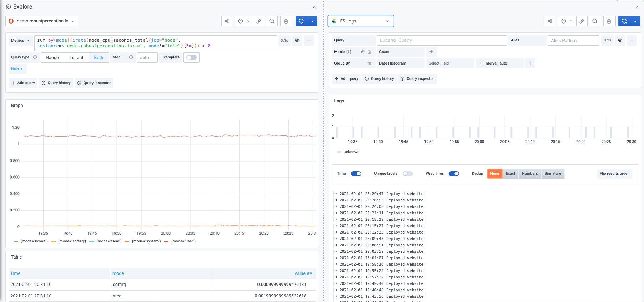This screenshot has width=644, height=302.
Task: Click the mode="user" red legend swatch
Action: click(166, 241)
